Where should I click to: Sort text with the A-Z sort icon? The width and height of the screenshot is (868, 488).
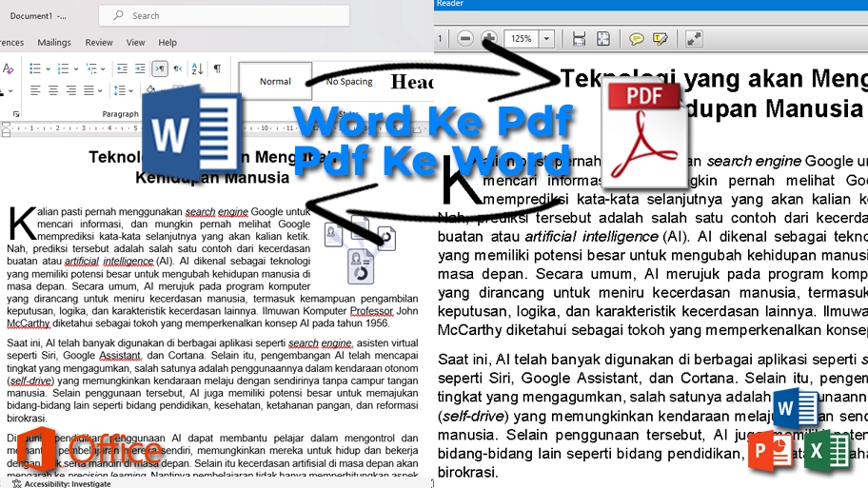point(197,68)
